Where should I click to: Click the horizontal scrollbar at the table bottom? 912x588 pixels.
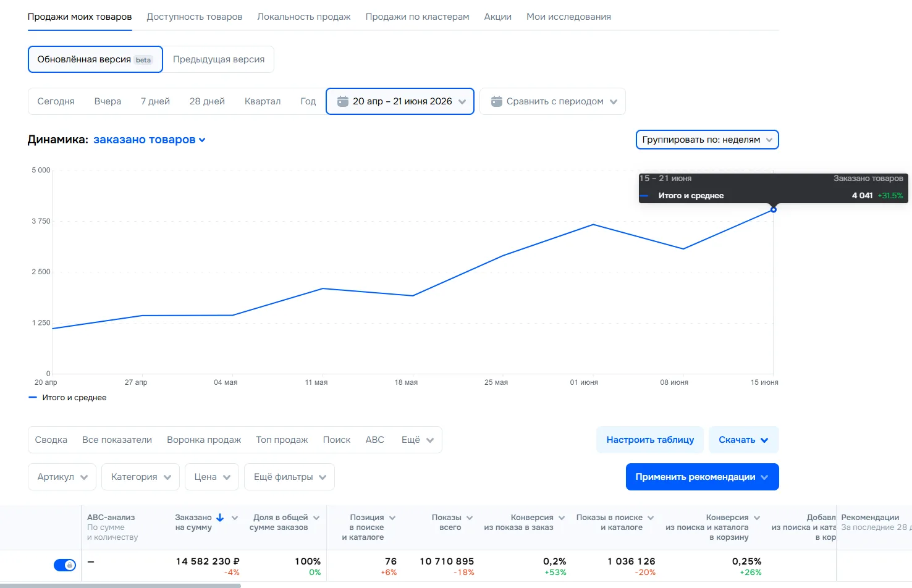pos(120,586)
